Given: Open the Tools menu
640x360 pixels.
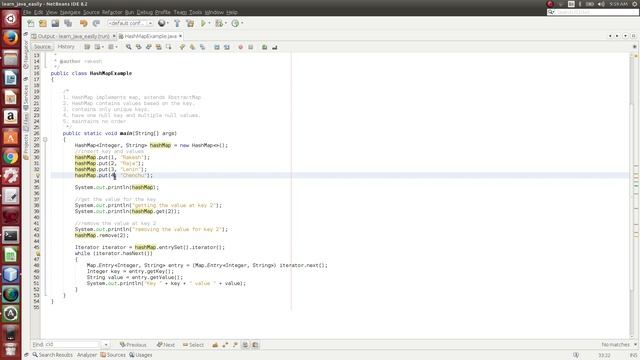Looking at the screenshot, I should 195,12.
